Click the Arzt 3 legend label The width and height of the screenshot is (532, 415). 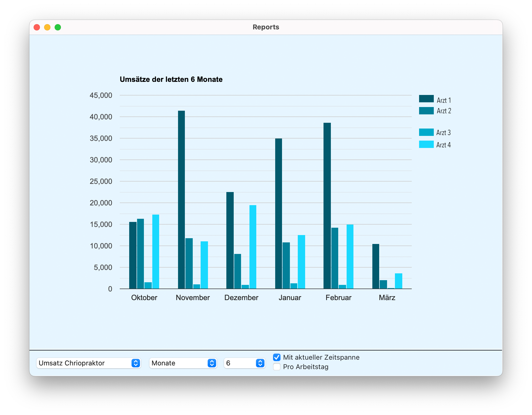pos(443,133)
